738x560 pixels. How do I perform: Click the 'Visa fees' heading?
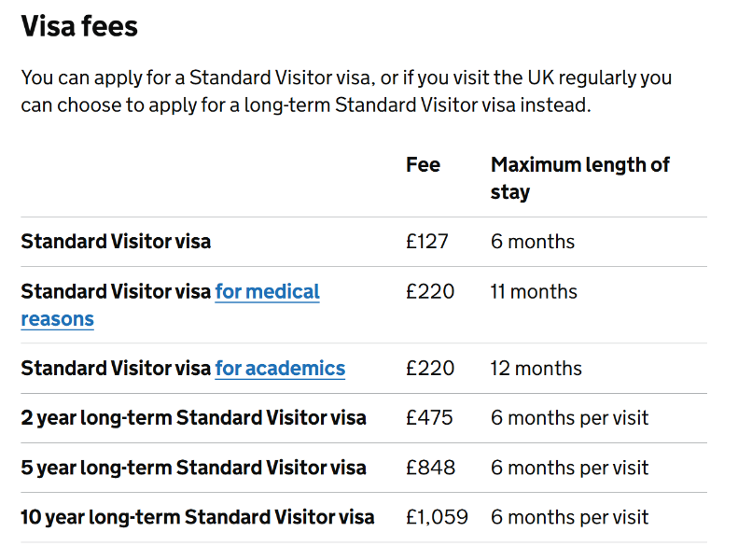(x=79, y=26)
